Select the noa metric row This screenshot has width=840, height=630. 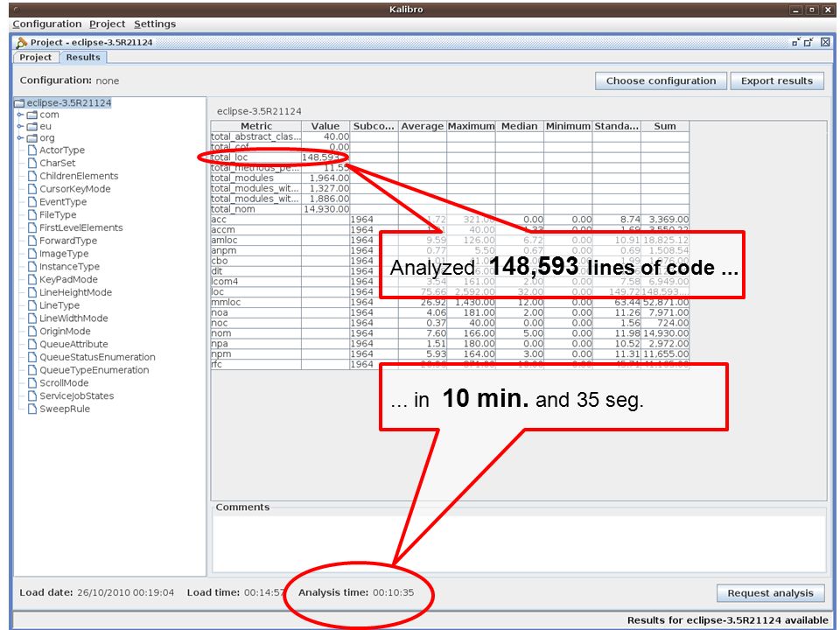(450, 312)
